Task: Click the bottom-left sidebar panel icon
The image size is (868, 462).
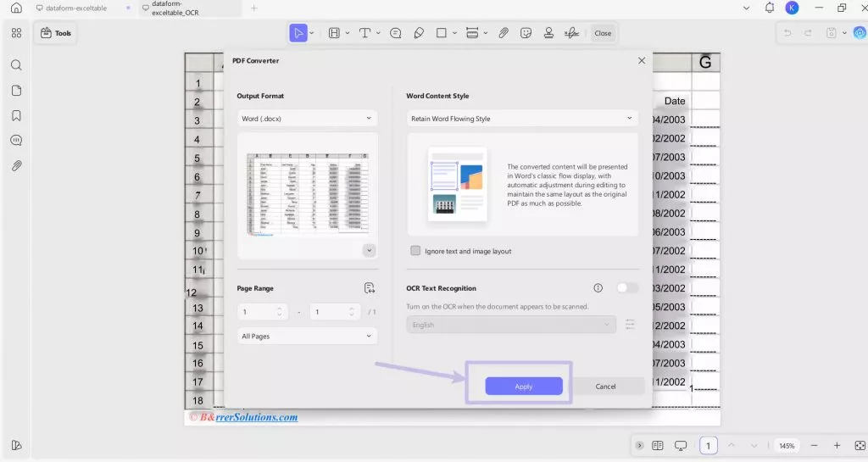Action: click(x=17, y=445)
